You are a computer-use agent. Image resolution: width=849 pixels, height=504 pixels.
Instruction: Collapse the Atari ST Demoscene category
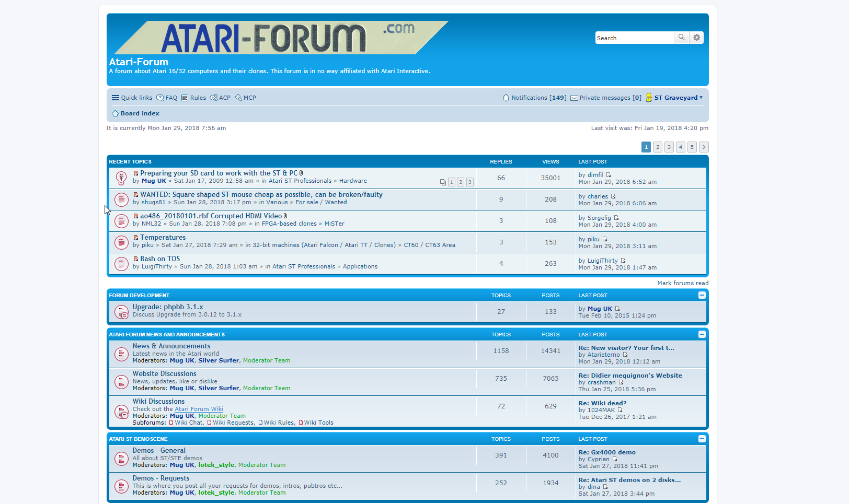click(x=702, y=439)
